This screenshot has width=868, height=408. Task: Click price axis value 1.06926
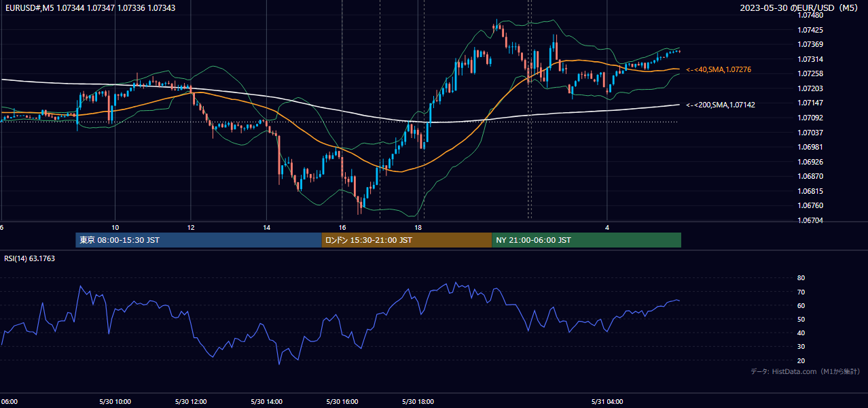[811, 162]
